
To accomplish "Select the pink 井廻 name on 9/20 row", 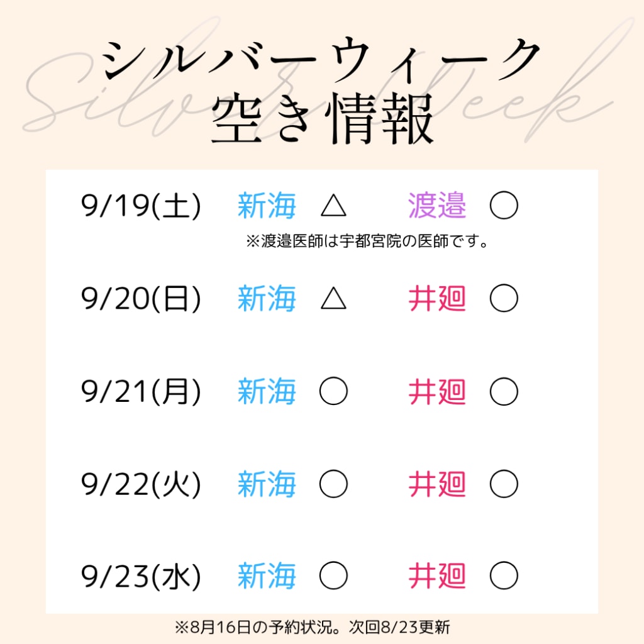I will [437, 298].
